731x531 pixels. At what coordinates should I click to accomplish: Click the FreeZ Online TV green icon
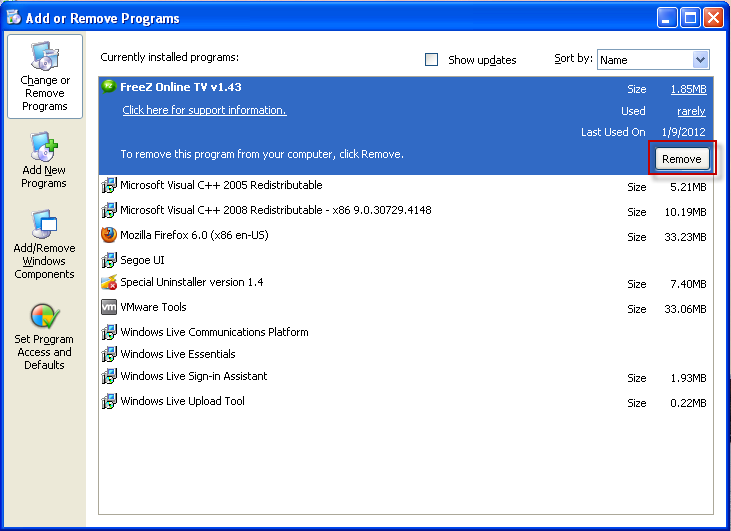(109, 87)
